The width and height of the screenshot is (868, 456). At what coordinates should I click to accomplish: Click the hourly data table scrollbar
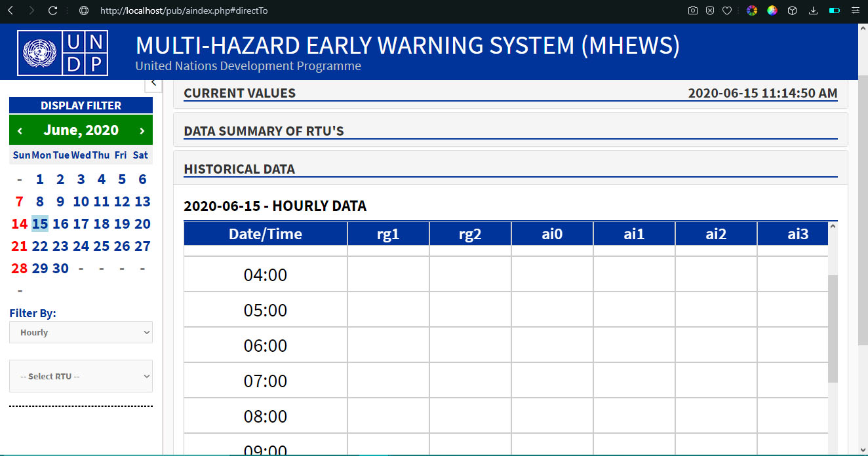click(833, 328)
